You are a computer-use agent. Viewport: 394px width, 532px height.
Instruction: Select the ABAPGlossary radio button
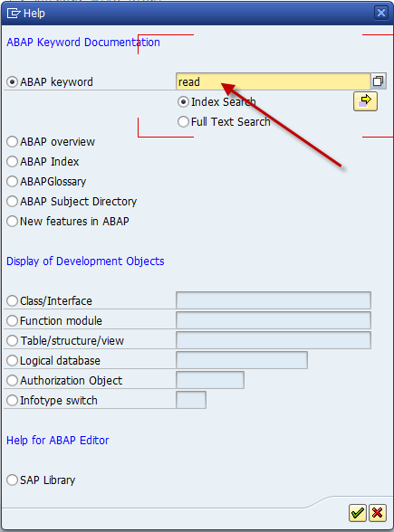pos(13,182)
